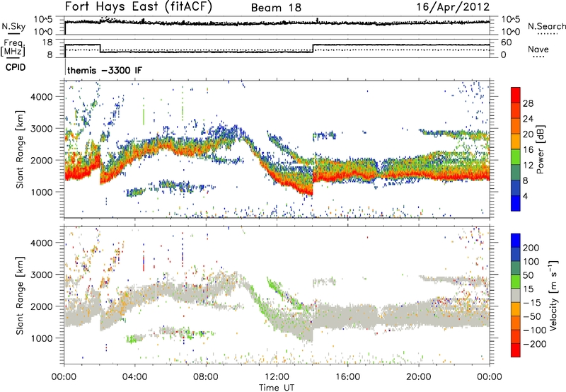Image resolution: width=566 pixels, height=392 pixels.
Task: Click the '100' label on Velocity colorbar
Action: (x=531, y=262)
